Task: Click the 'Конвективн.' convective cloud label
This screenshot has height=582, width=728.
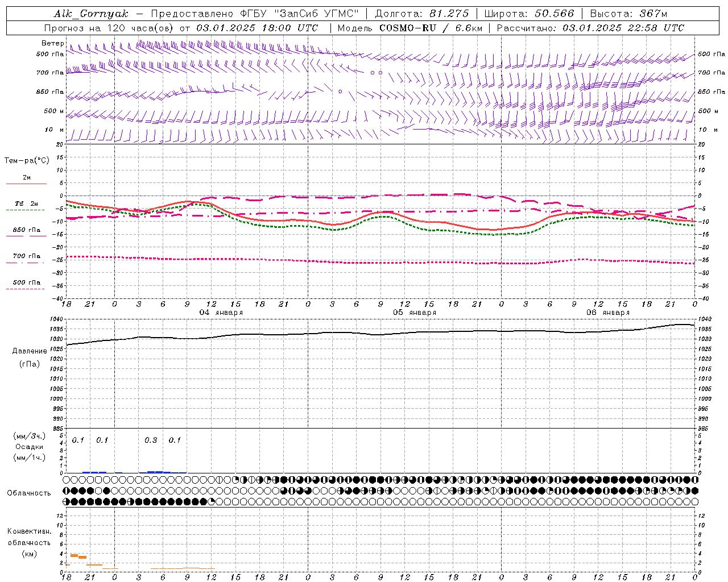Action: pos(30,531)
